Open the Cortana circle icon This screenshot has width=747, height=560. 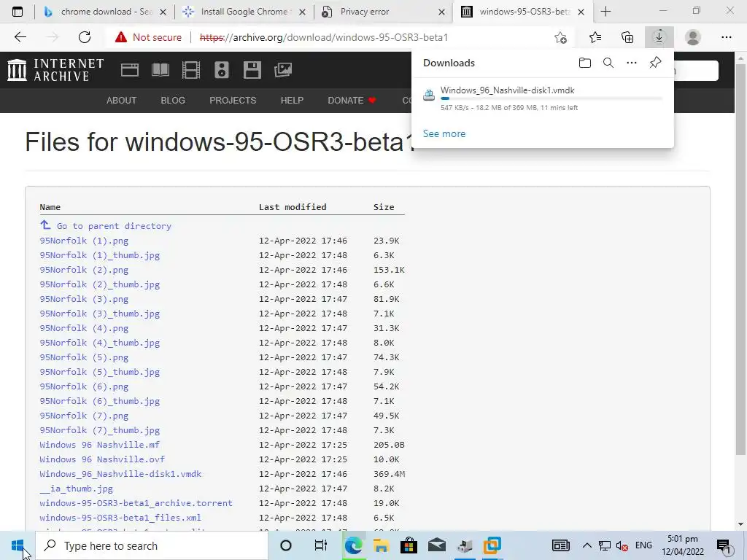[286, 545]
